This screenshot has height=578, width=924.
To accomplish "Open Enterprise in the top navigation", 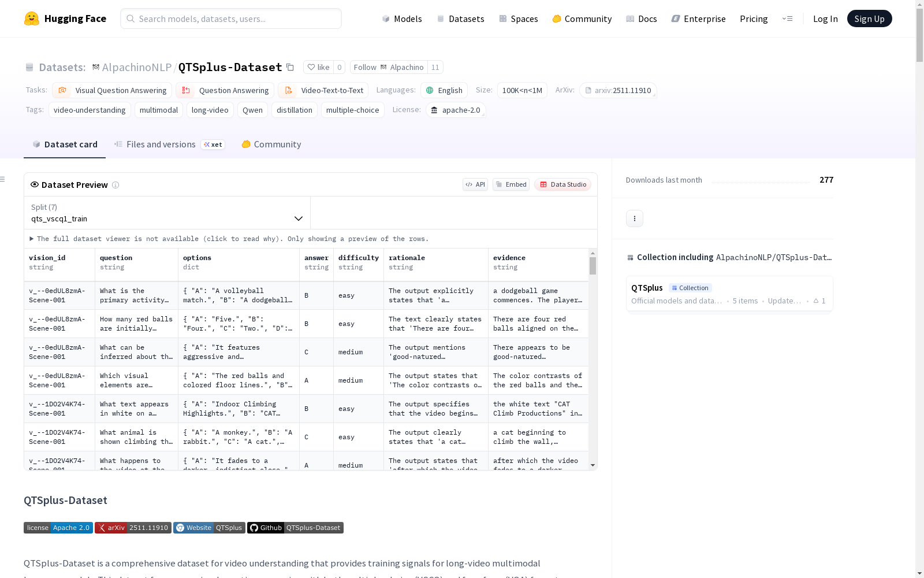I will pyautogui.click(x=699, y=18).
